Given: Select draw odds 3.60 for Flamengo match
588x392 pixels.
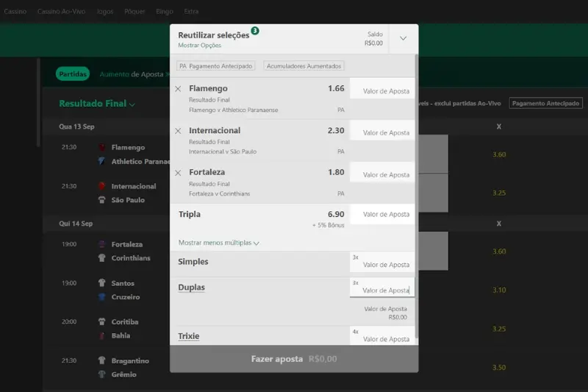Looking at the screenshot, I should coord(499,154).
